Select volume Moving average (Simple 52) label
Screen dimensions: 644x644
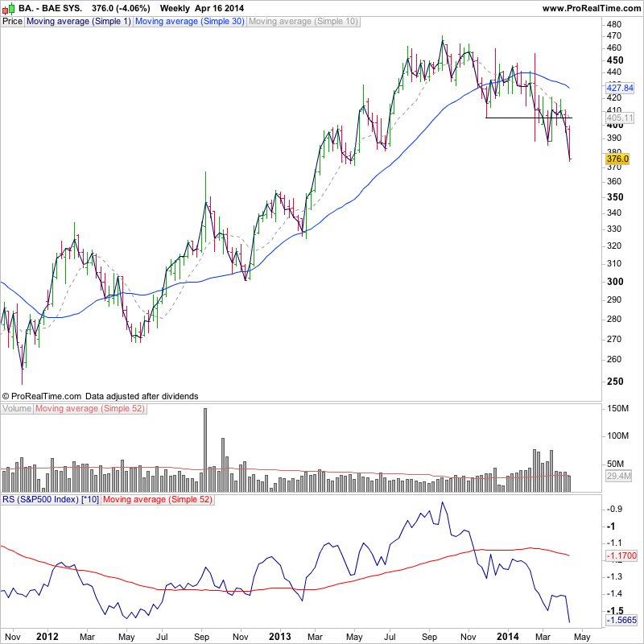[x=90, y=409]
